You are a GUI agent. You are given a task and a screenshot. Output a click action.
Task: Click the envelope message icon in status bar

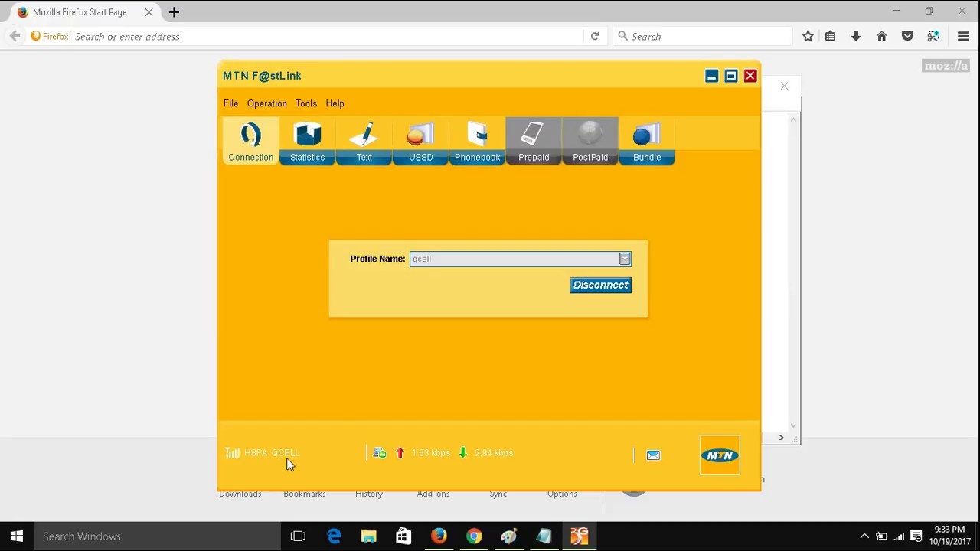point(653,455)
